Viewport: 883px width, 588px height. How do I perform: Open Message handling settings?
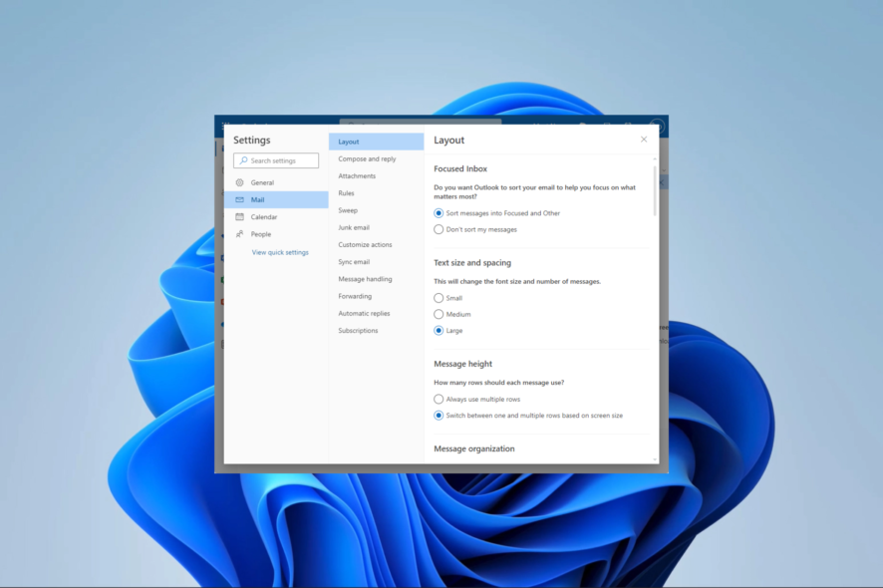click(376, 279)
